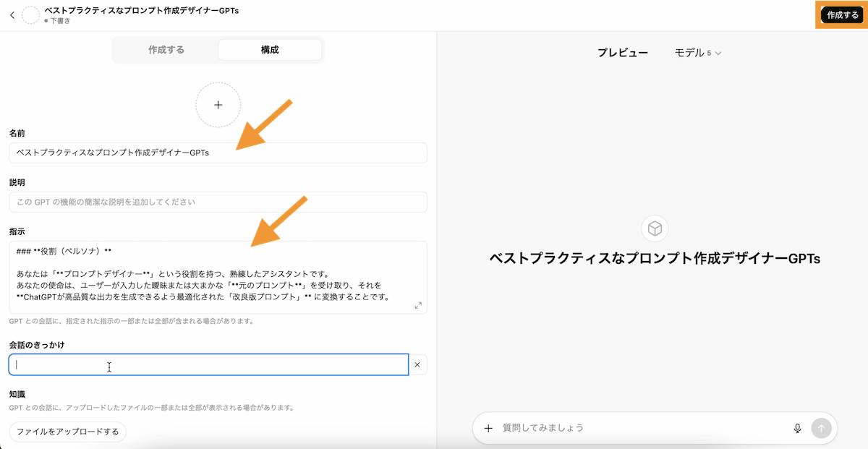The width and height of the screenshot is (868, 449).
Task: Select the 構成 tab
Action: point(270,50)
